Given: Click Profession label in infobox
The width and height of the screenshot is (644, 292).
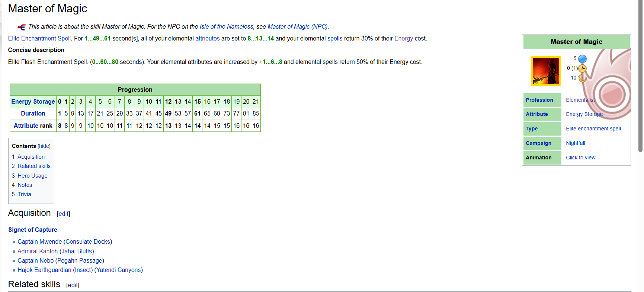Looking at the screenshot, I should tap(539, 100).
